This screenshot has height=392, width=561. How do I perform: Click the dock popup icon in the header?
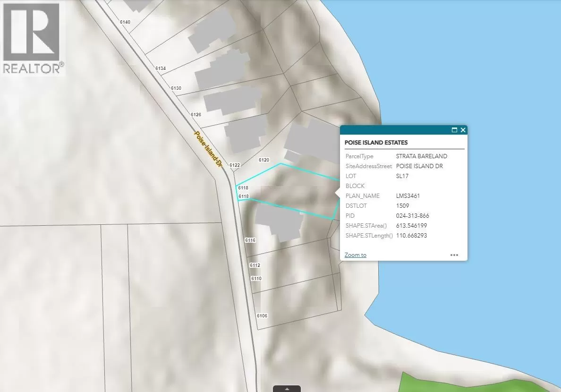pyautogui.click(x=454, y=130)
